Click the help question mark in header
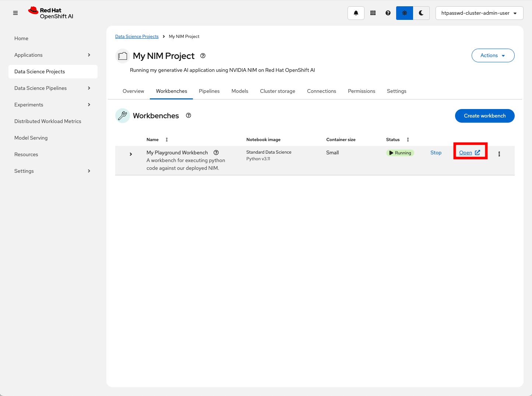532x396 pixels. [x=388, y=13]
